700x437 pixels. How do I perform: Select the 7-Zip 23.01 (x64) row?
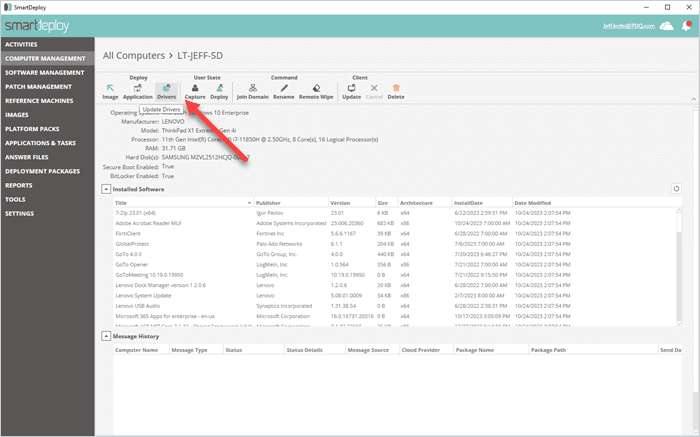(395, 213)
